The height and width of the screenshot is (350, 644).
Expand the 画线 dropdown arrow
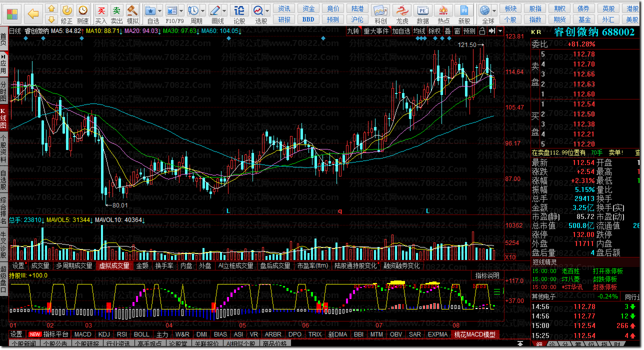point(224,10)
